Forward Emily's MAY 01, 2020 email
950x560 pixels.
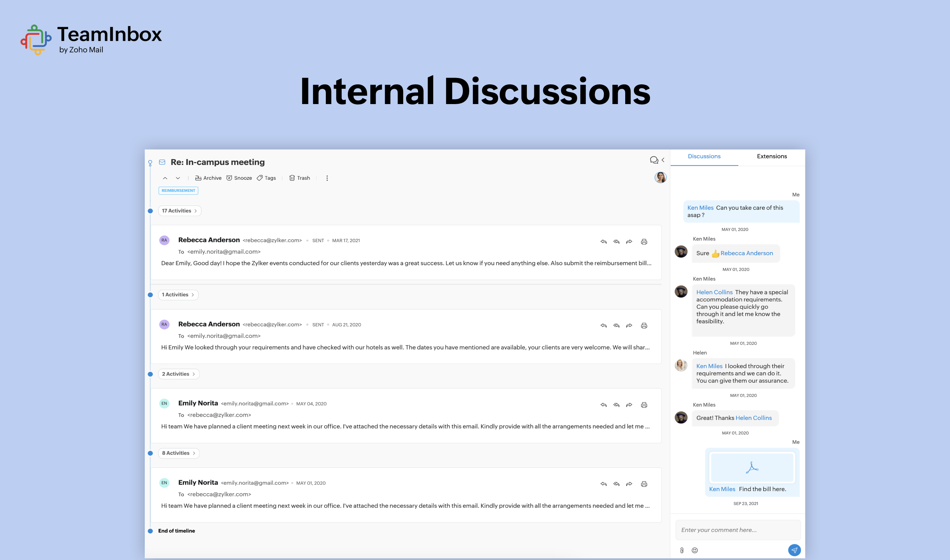[x=629, y=484]
